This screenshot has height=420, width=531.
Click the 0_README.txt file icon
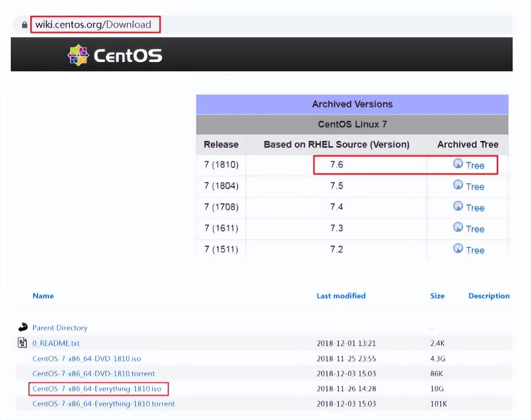pyautogui.click(x=22, y=342)
